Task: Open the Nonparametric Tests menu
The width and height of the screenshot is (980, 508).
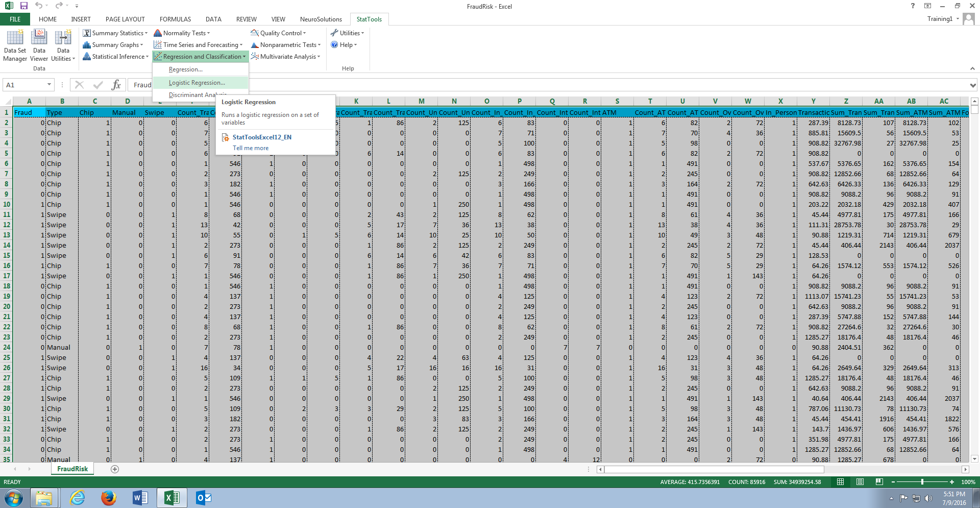Action: 285,45
